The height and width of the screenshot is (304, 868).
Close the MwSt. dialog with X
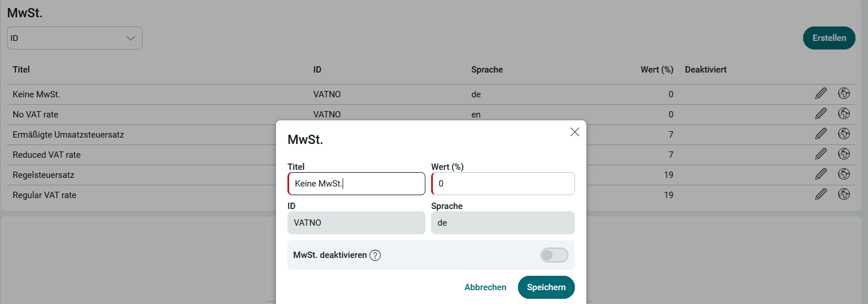pos(574,132)
